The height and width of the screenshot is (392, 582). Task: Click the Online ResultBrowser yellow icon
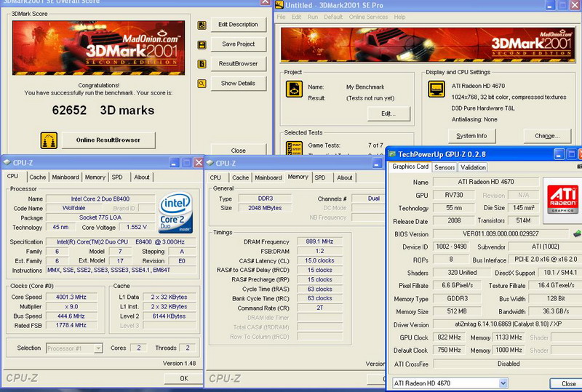tap(49, 140)
